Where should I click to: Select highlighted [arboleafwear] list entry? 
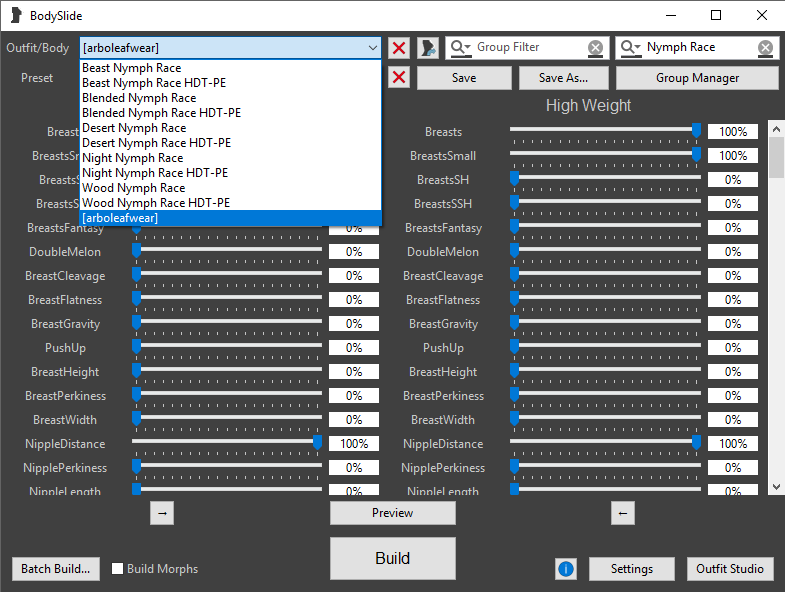click(x=230, y=218)
